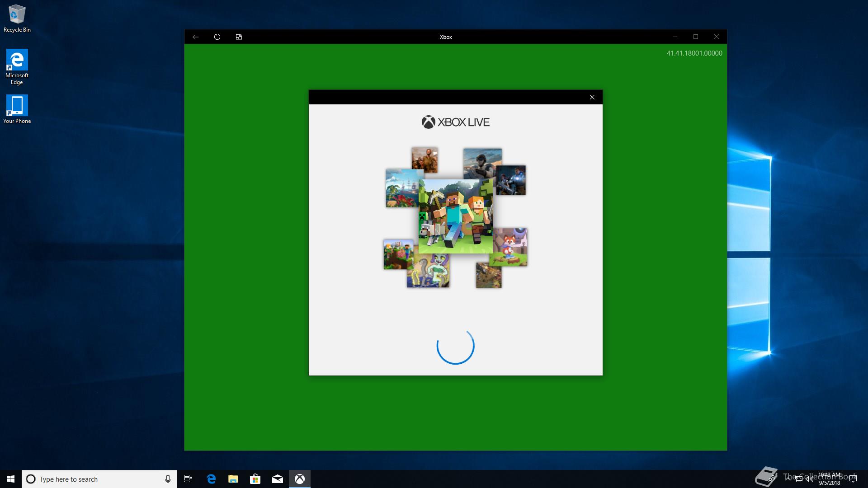
Task: Open Microsoft Edge from the taskbar
Action: click(211, 479)
